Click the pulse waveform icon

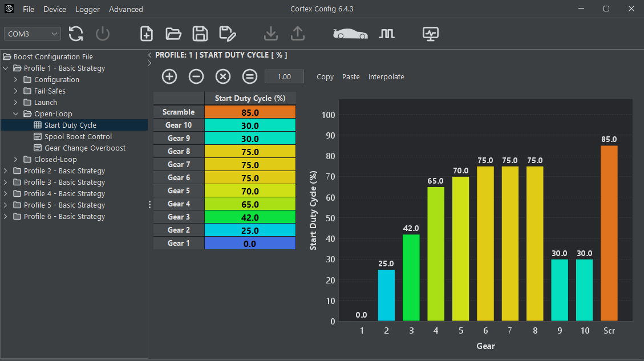(387, 34)
